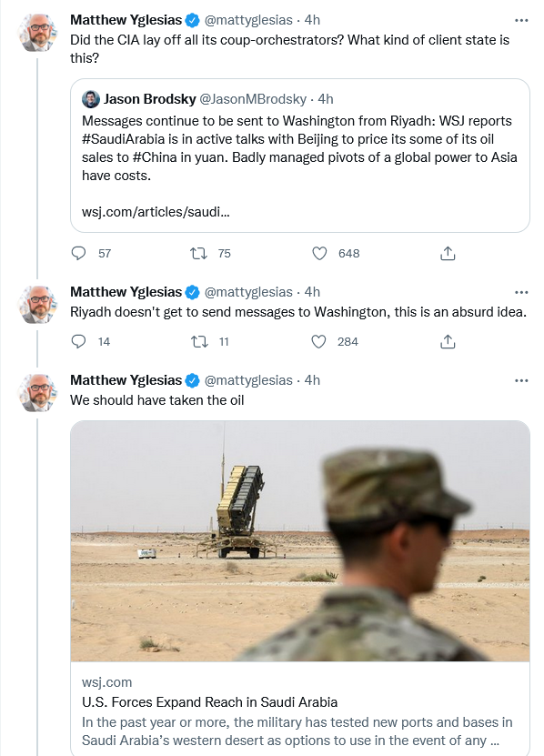Open Jason Brodsky's profile name
This screenshot has width=544, height=756.
[149, 99]
